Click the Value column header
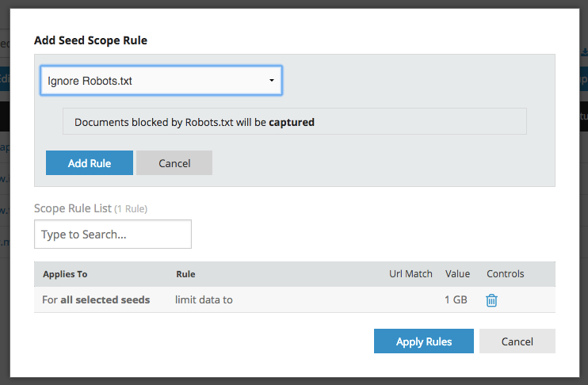Viewport: 588px width, 385px height. click(457, 274)
